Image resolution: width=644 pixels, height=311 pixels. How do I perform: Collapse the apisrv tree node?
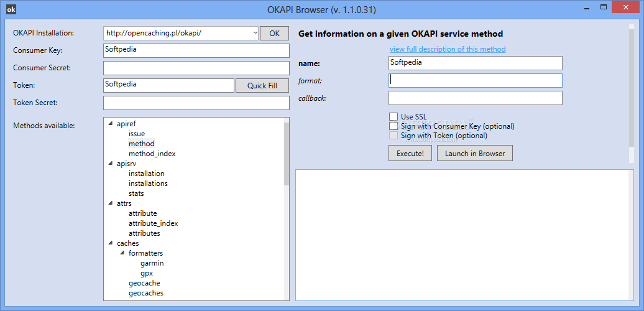pyautogui.click(x=110, y=164)
